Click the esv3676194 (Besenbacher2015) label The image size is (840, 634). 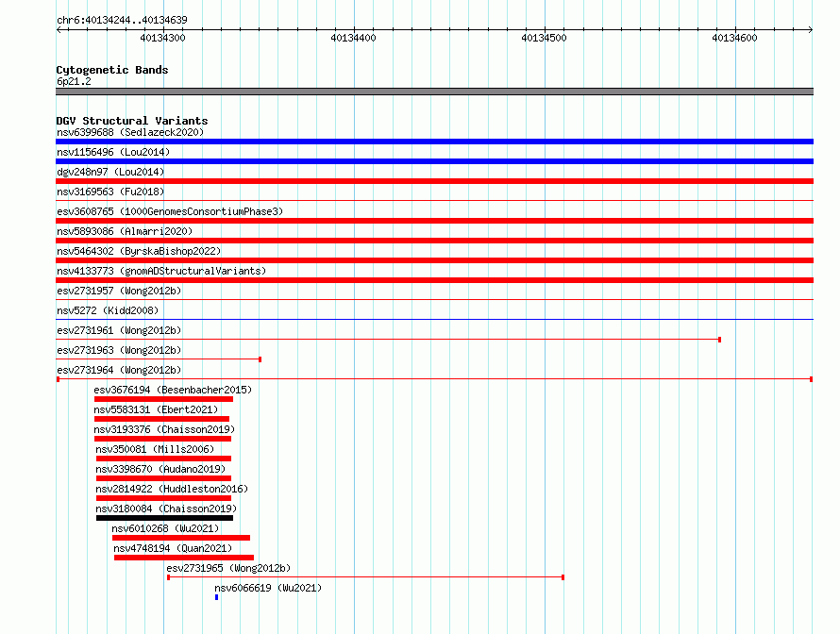click(173, 390)
